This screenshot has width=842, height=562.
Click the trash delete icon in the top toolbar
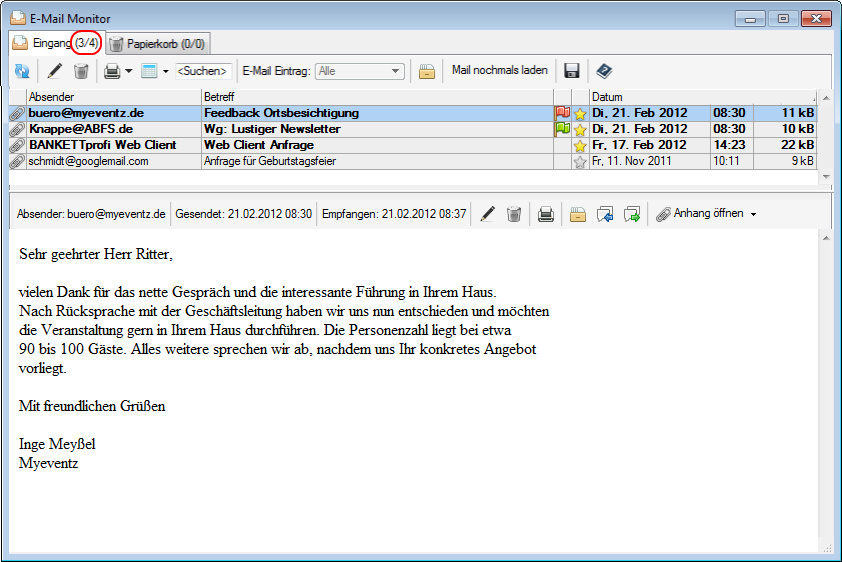81,71
